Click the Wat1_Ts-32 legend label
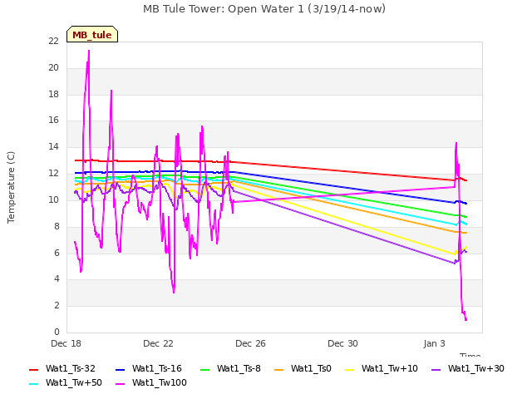 (71, 368)
